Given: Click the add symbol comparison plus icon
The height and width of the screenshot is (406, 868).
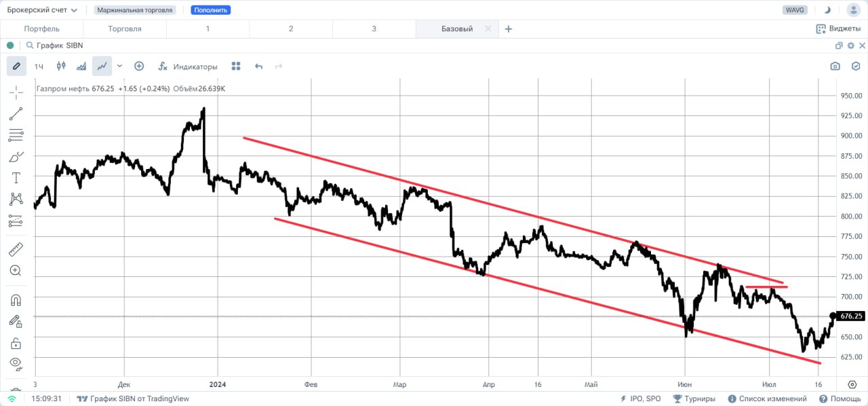Looking at the screenshot, I should [x=139, y=66].
